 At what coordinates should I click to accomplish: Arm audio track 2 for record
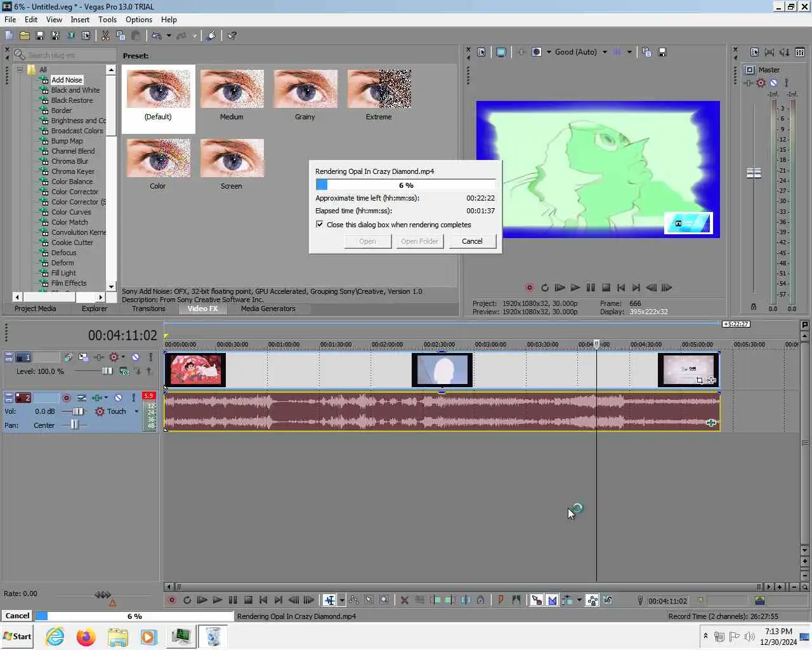(67, 398)
